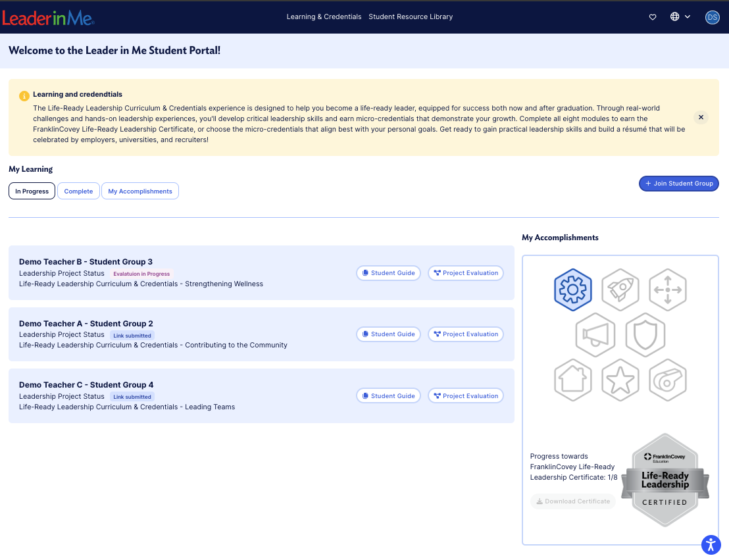This screenshot has height=560, width=729.
Task: Select the shield badge icon
Action: click(x=645, y=334)
